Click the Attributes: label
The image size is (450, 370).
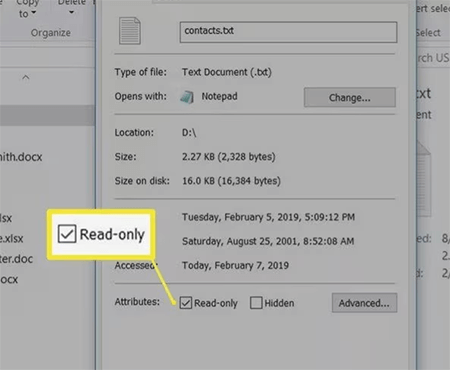pyautogui.click(x=137, y=302)
